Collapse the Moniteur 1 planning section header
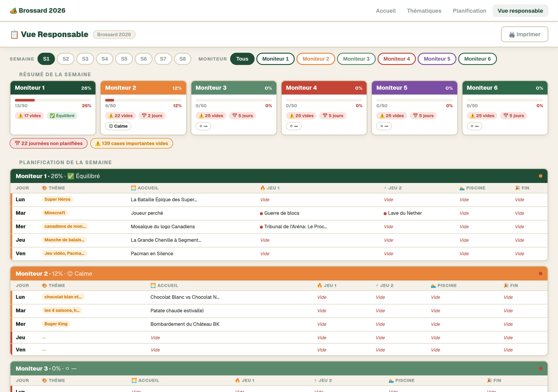558x392 pixels. coord(279,176)
